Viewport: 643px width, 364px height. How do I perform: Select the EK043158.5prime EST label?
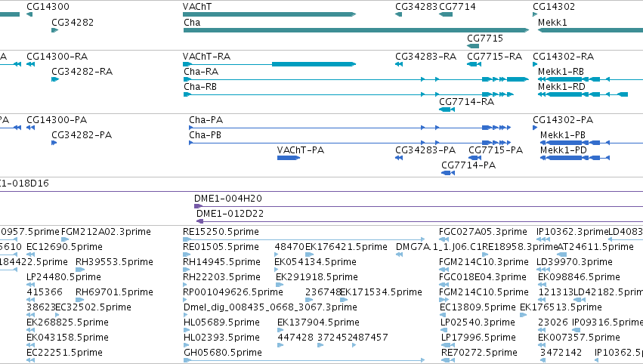(x=68, y=338)
